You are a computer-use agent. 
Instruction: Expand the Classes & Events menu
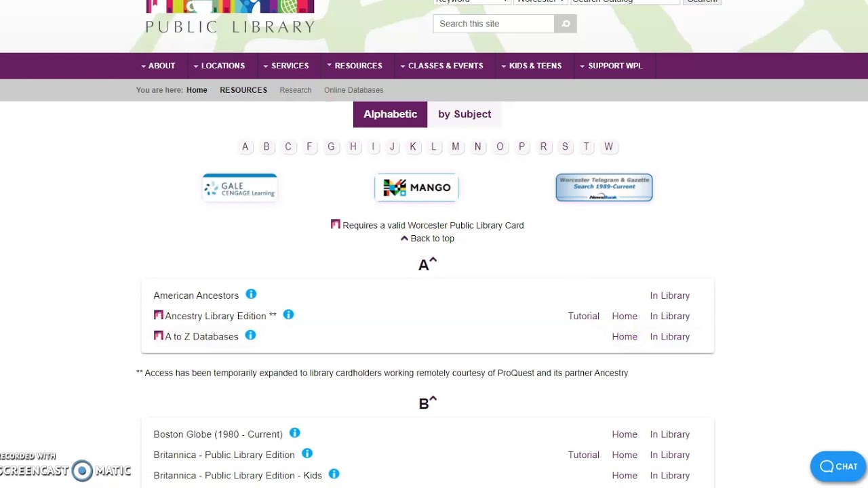click(442, 66)
